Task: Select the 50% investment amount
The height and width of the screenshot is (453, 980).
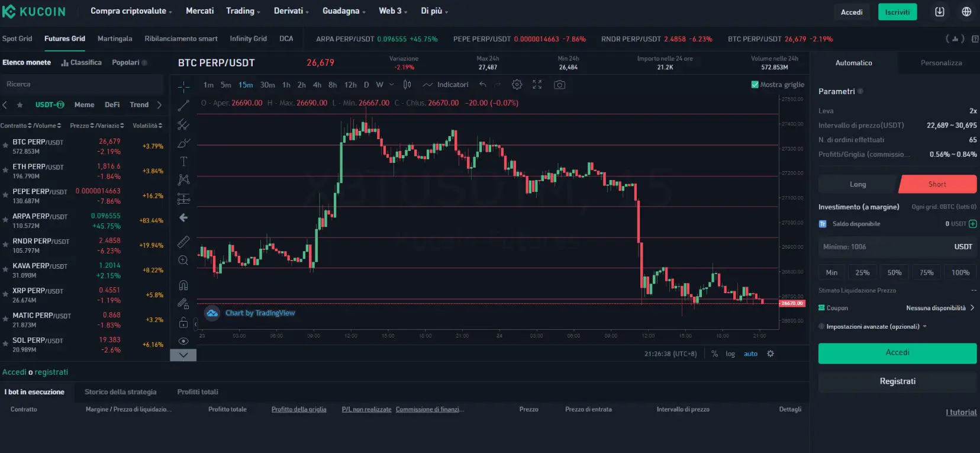Action: click(894, 272)
